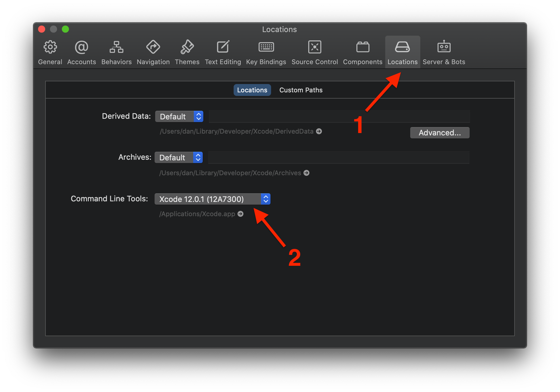560x392 pixels.
Task: Switch to the Custom Paths tab
Action: tap(301, 90)
